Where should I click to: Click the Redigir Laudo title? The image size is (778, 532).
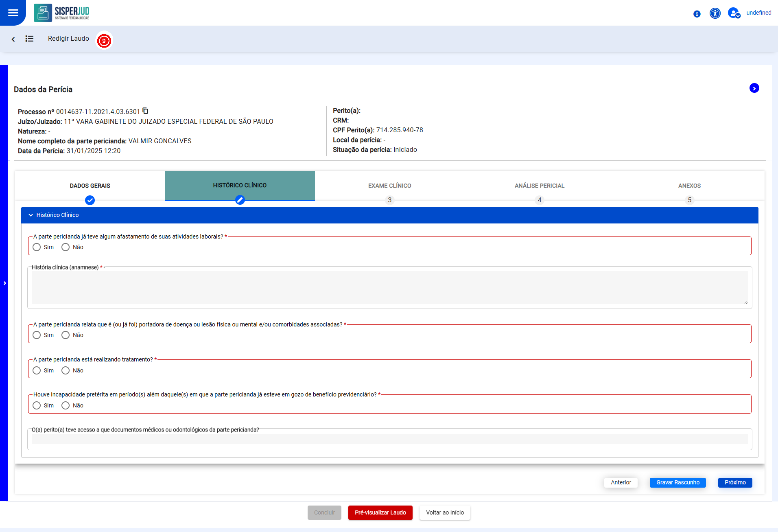pos(68,39)
